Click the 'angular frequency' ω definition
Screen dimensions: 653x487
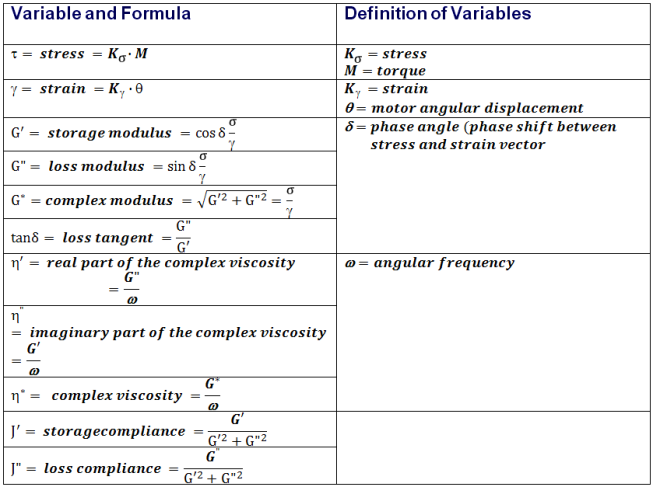pyautogui.click(x=429, y=263)
